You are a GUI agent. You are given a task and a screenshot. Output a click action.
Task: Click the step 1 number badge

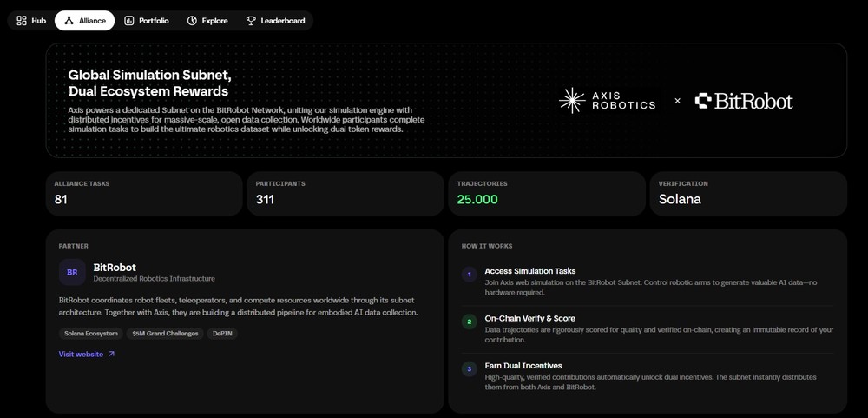coord(469,275)
